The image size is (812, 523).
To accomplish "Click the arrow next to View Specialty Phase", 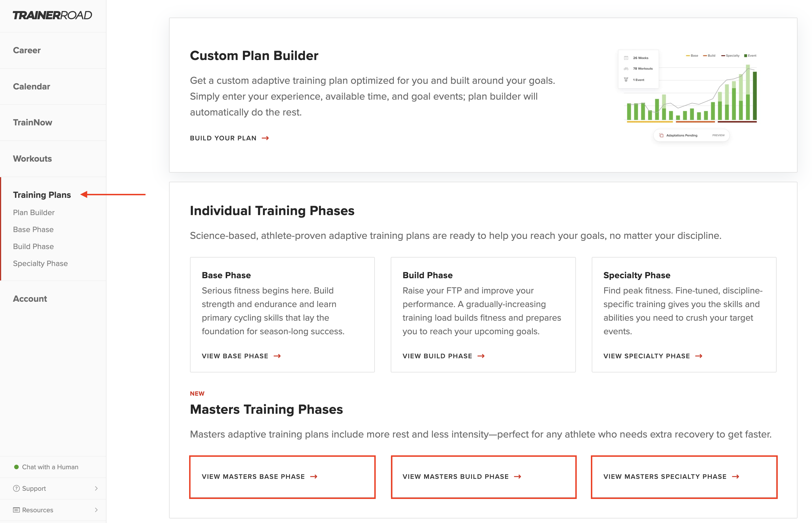I will point(699,356).
